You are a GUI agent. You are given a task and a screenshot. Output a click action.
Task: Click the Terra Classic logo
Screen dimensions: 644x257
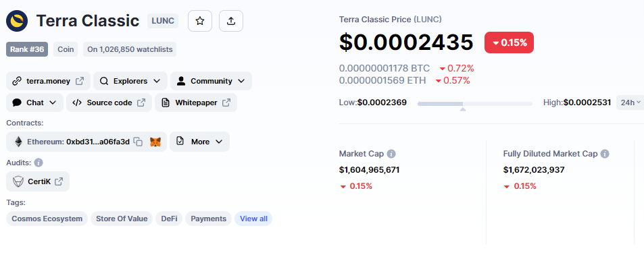(17, 21)
